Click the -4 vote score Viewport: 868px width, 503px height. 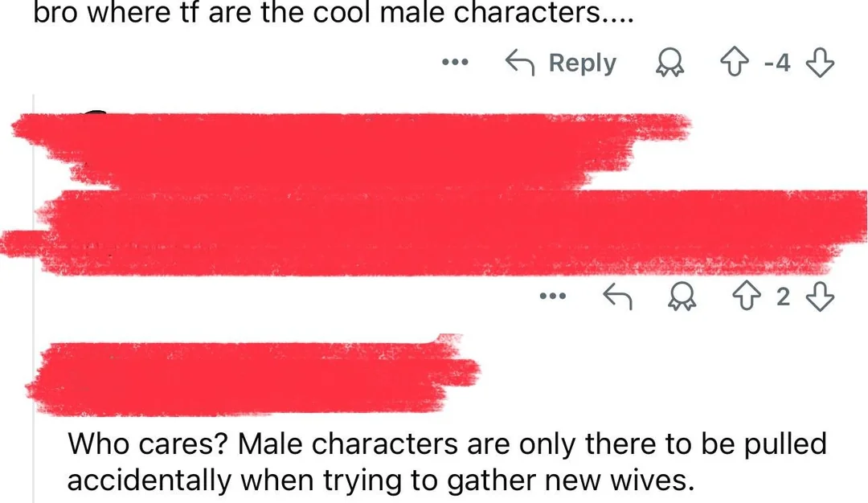coord(777,63)
